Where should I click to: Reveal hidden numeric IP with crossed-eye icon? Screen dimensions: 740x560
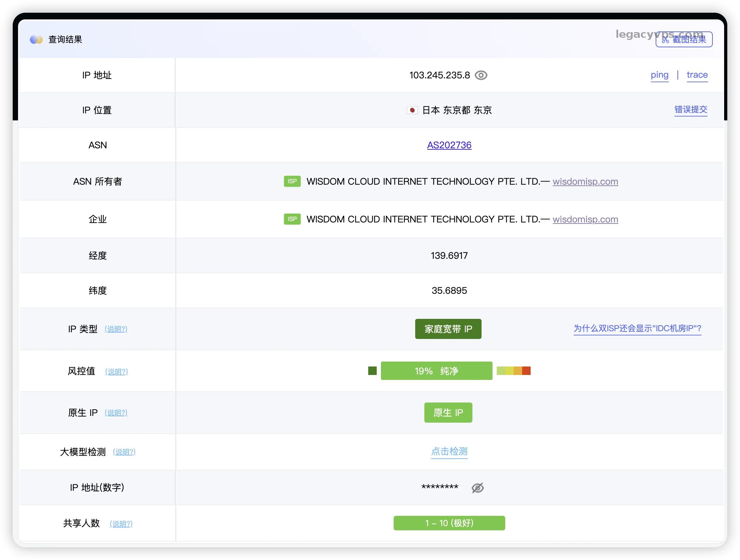pos(477,488)
